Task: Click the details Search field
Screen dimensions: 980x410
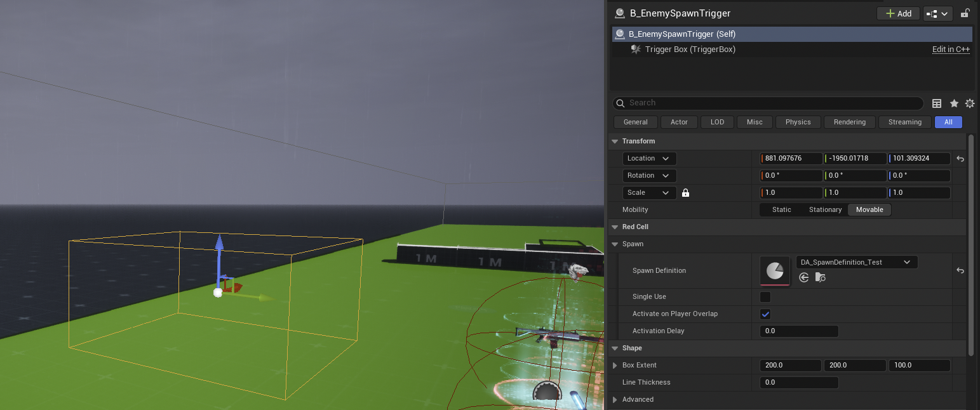Action: tap(768, 103)
